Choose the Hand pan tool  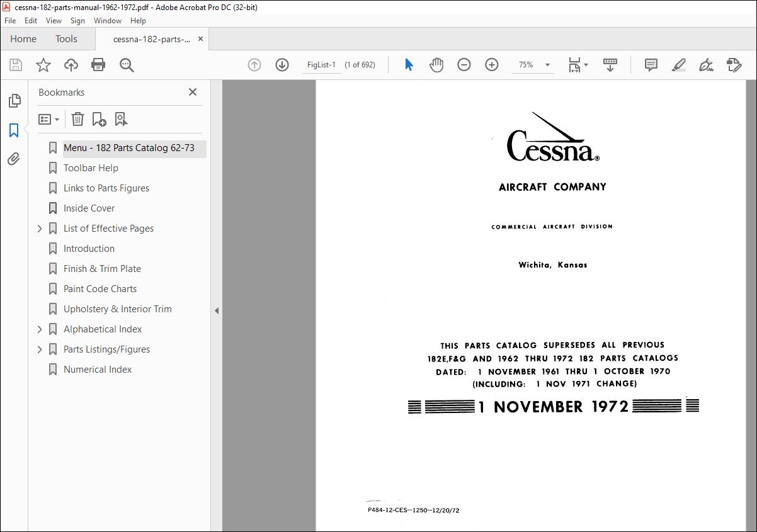click(436, 65)
